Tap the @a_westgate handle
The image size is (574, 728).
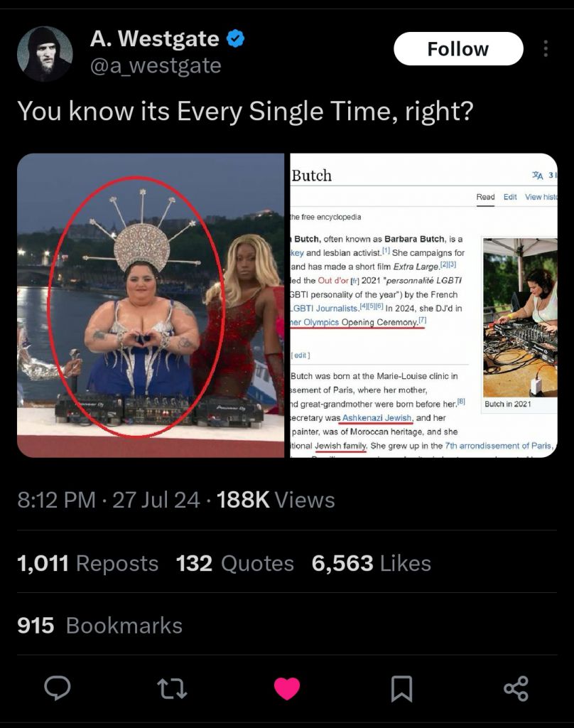[x=156, y=65]
